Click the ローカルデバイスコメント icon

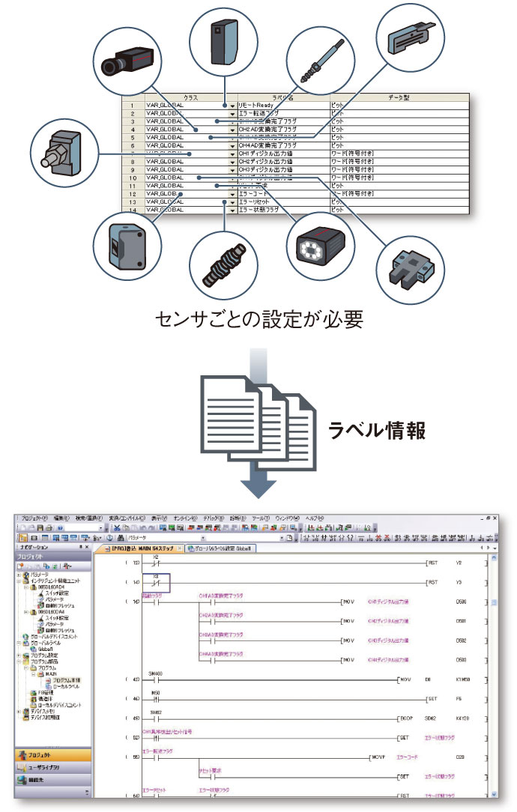[x=34, y=705]
